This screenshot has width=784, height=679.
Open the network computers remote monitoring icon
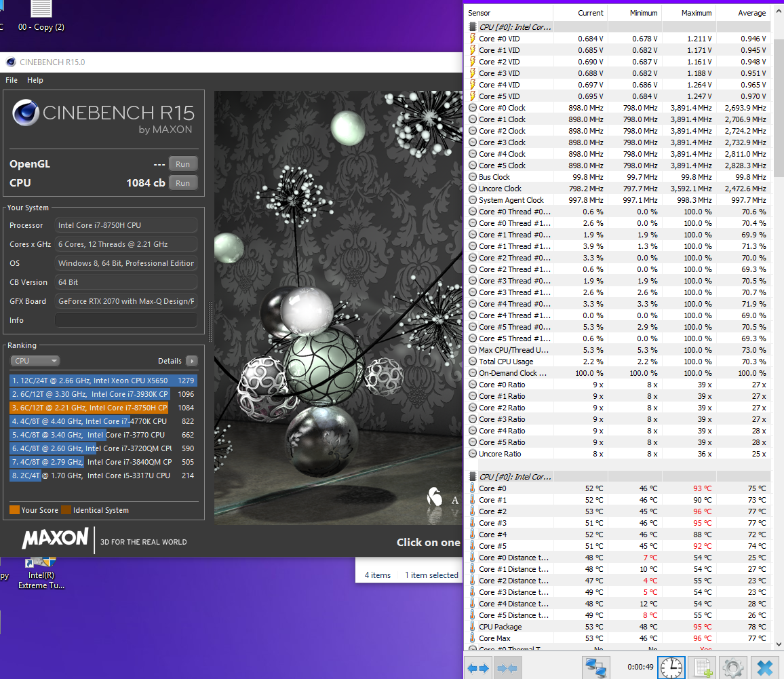[x=595, y=668]
